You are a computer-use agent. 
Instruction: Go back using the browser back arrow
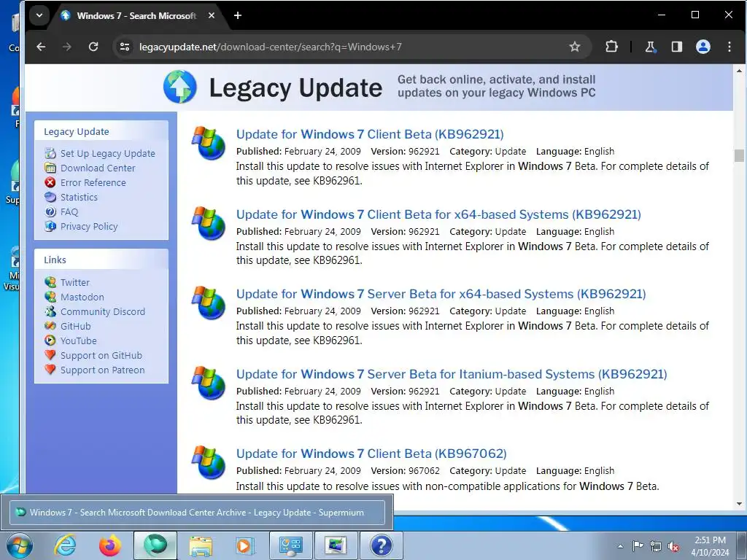point(41,47)
